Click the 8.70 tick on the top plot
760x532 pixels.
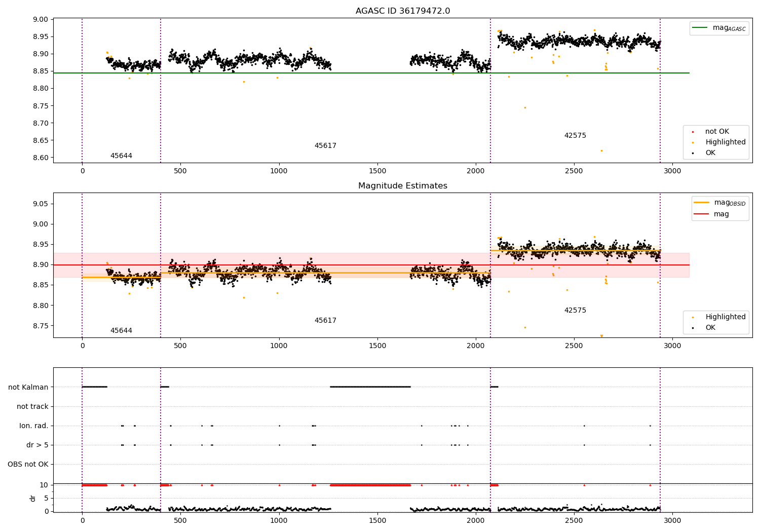tap(41, 123)
